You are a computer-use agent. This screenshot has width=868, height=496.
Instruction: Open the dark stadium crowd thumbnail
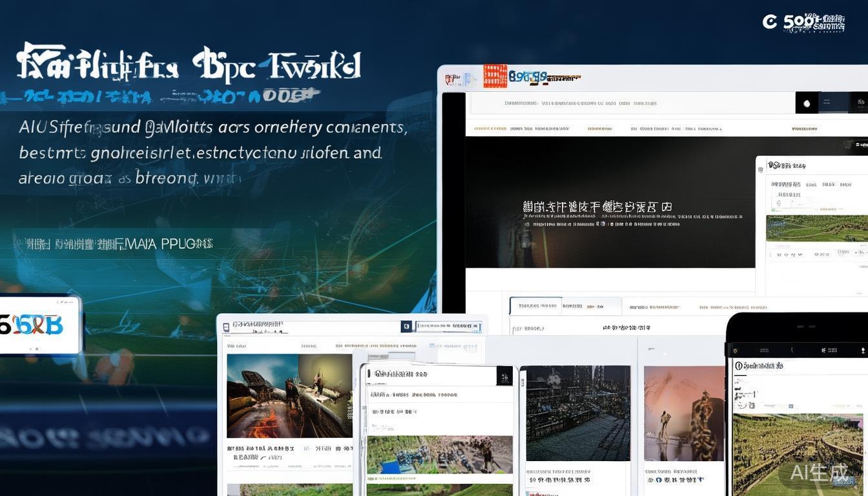pyautogui.click(x=578, y=413)
